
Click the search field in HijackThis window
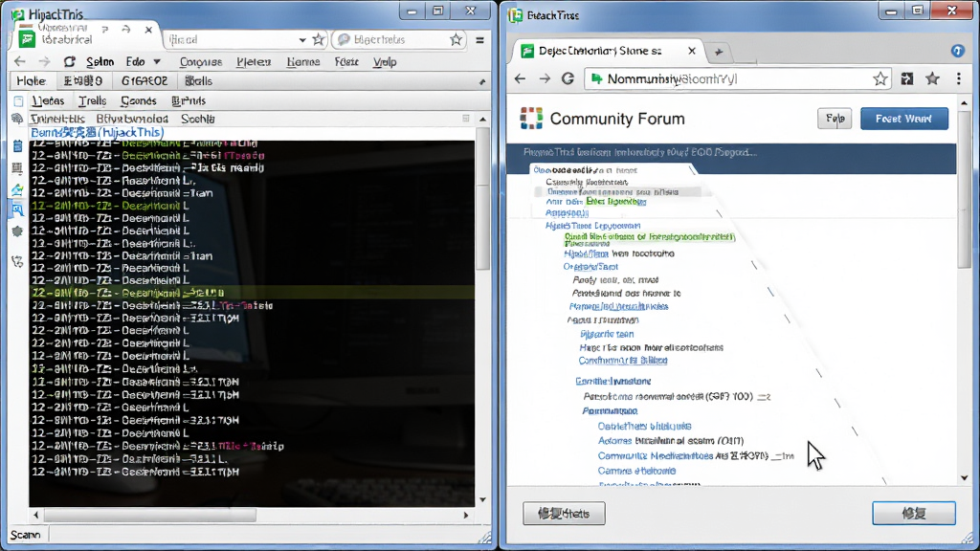coord(400,39)
